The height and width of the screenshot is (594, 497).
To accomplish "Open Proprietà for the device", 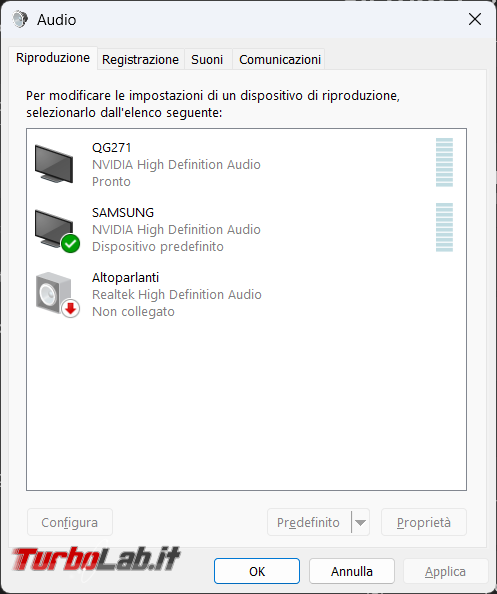I will (424, 522).
